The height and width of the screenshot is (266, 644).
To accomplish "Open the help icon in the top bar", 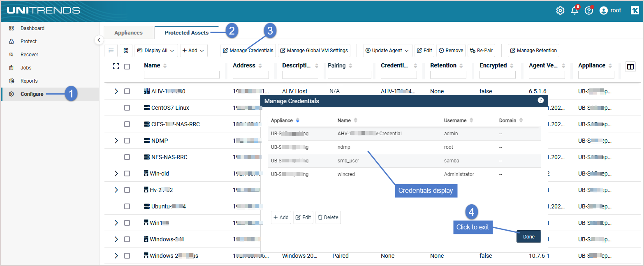I will pos(589,11).
